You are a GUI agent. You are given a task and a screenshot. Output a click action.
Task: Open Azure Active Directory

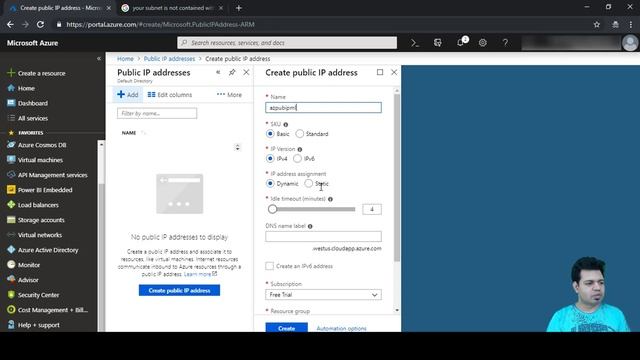point(42,250)
